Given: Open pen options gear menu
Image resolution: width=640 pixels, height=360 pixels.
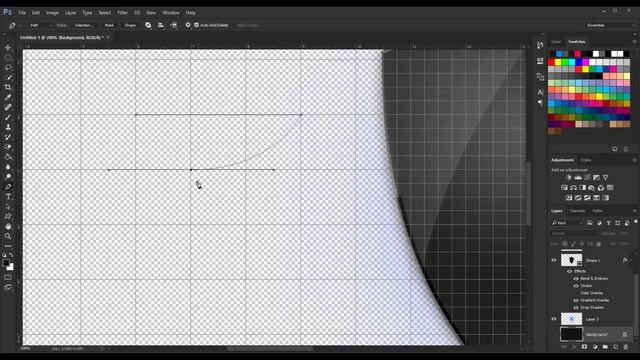Looking at the screenshot, I should pyautogui.click(x=188, y=25).
